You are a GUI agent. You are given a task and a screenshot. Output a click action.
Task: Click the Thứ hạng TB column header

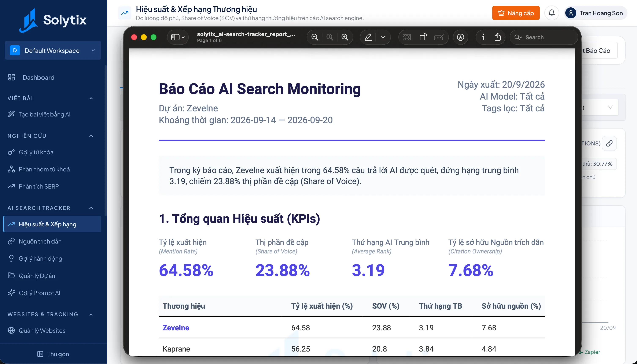pos(441,306)
